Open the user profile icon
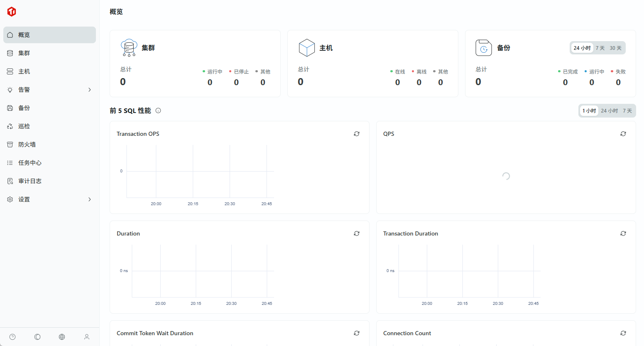 87,337
